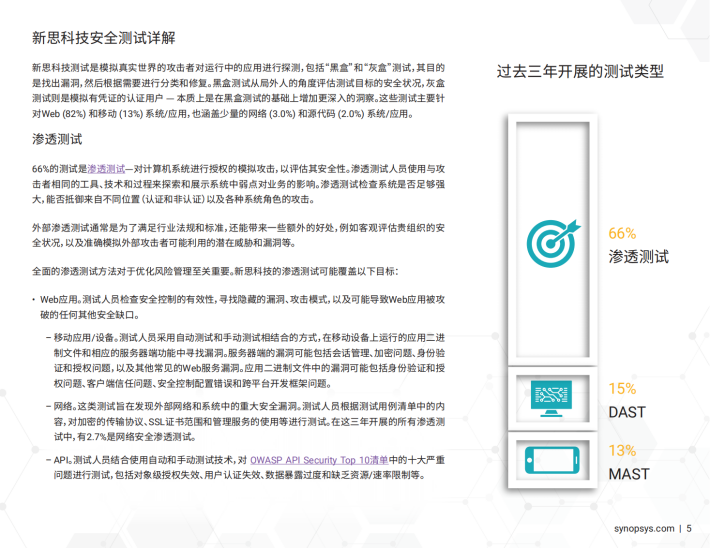Click the 13% percentage label

click(x=622, y=451)
